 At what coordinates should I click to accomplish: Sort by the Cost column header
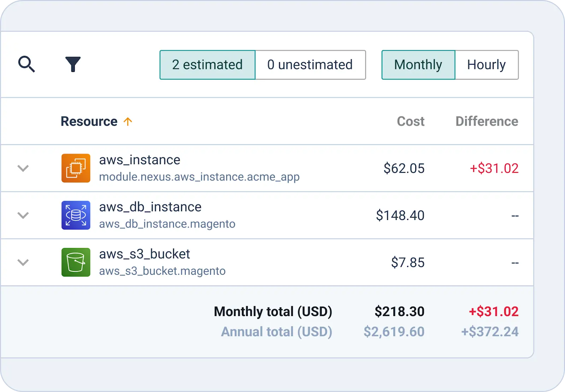410,121
